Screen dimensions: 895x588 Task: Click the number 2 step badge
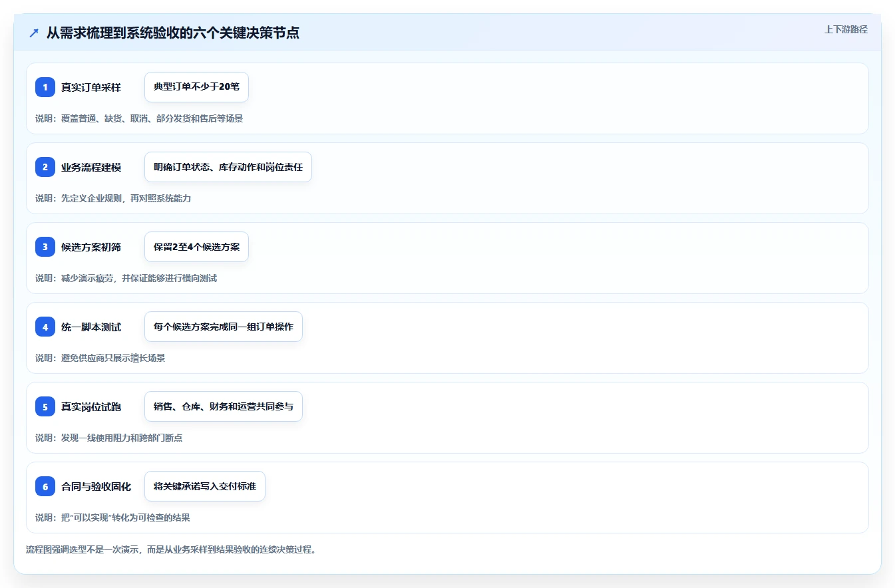tap(45, 167)
